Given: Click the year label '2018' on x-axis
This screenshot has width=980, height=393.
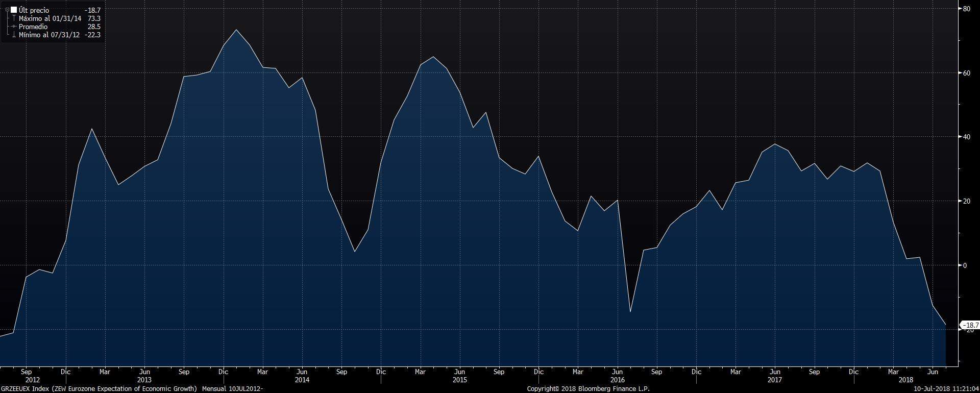Looking at the screenshot, I should pyautogui.click(x=906, y=380).
